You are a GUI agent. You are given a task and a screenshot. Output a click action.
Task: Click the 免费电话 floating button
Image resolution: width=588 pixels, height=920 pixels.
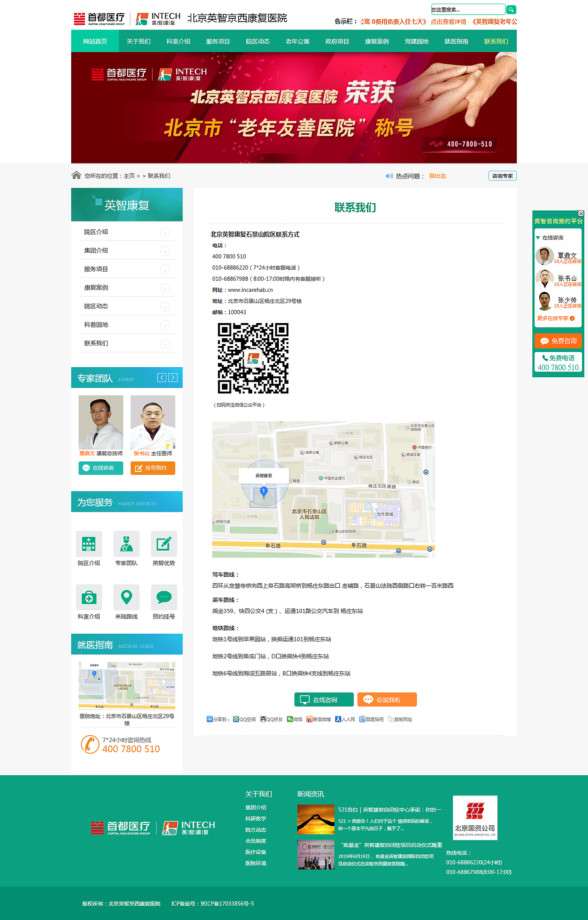click(558, 362)
